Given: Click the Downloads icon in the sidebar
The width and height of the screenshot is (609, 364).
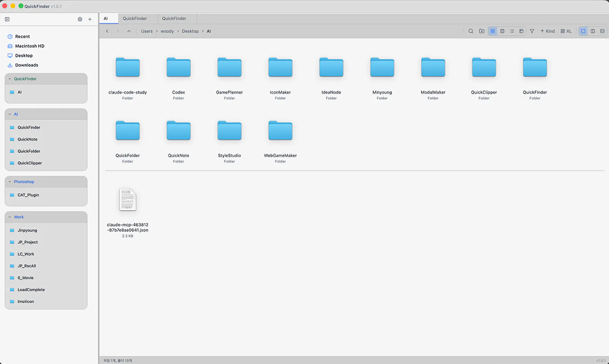Looking at the screenshot, I should [10, 65].
